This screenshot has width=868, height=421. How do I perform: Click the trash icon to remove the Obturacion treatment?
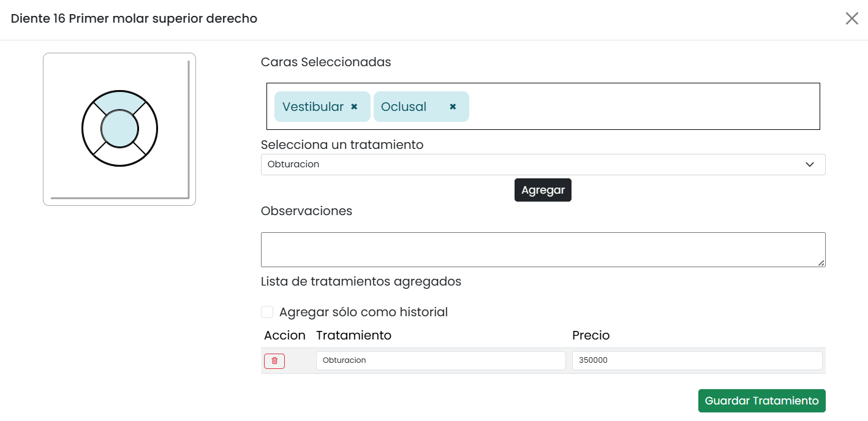tap(274, 361)
